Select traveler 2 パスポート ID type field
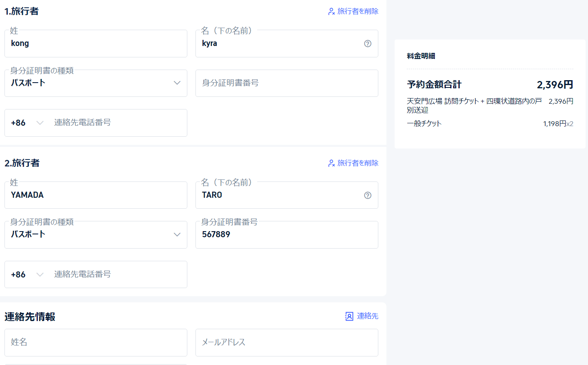The height and width of the screenshot is (365, 588). 96,235
